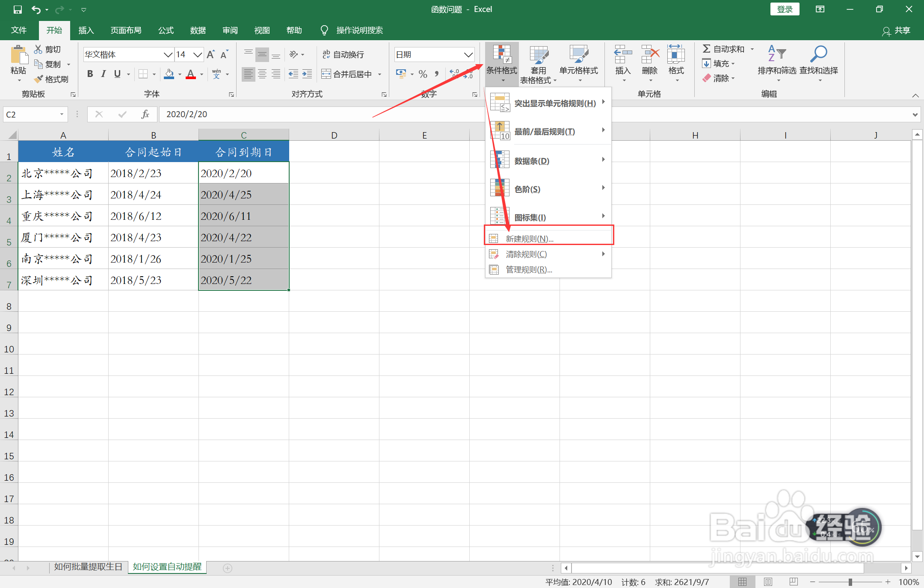Click the Insert Function fx icon
This screenshot has height=588, width=924.
click(145, 114)
